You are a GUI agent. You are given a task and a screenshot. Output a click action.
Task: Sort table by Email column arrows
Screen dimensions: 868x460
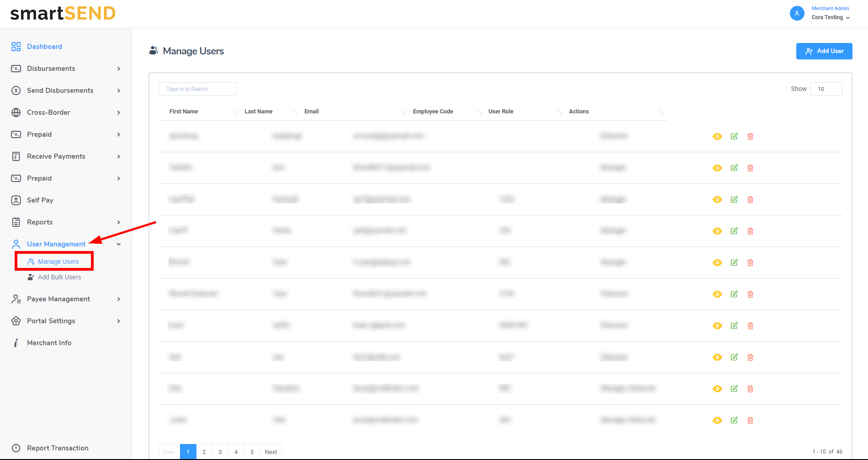tap(403, 112)
